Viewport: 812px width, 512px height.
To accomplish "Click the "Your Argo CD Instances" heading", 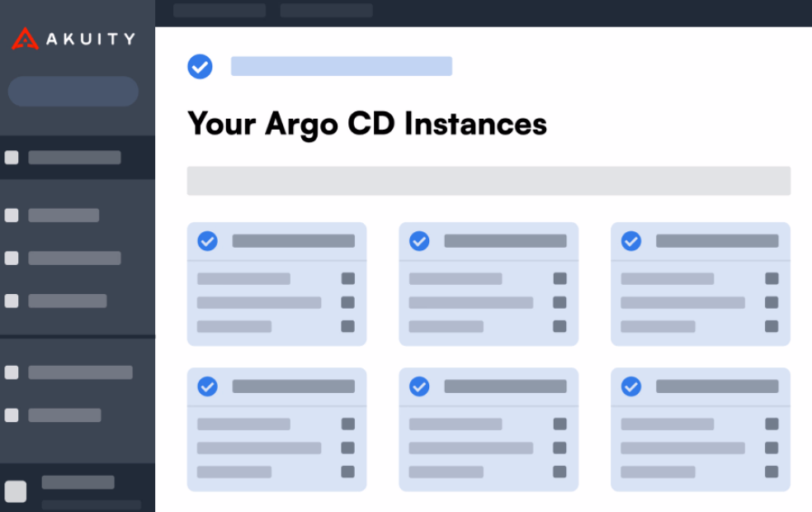I will click(366, 125).
